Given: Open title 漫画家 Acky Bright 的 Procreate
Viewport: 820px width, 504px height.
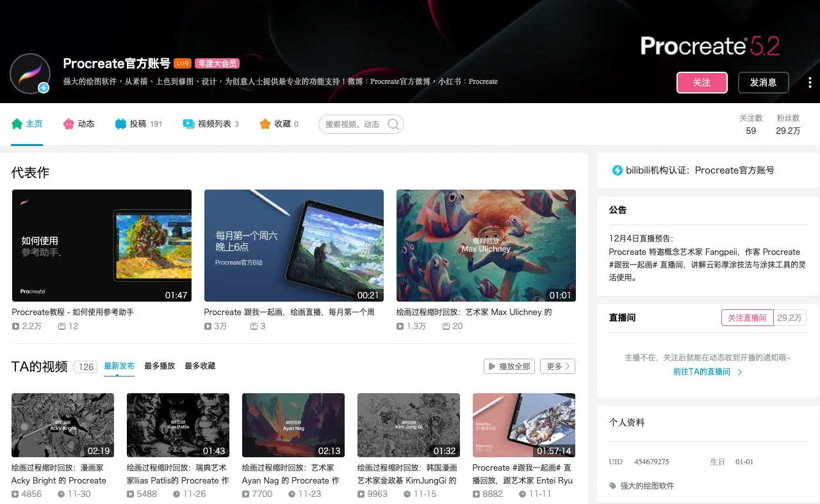Looking at the screenshot, I should click(x=59, y=474).
